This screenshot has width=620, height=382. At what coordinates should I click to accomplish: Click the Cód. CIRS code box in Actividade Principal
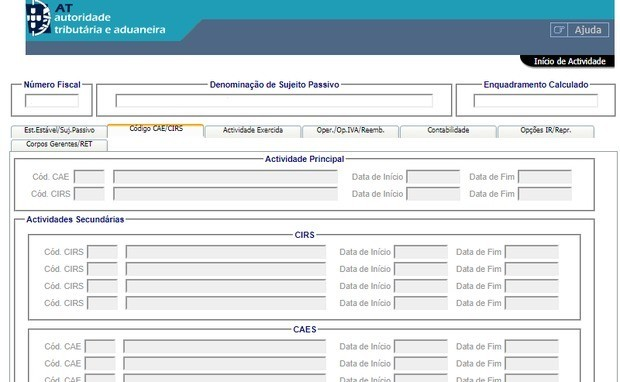[89, 194]
